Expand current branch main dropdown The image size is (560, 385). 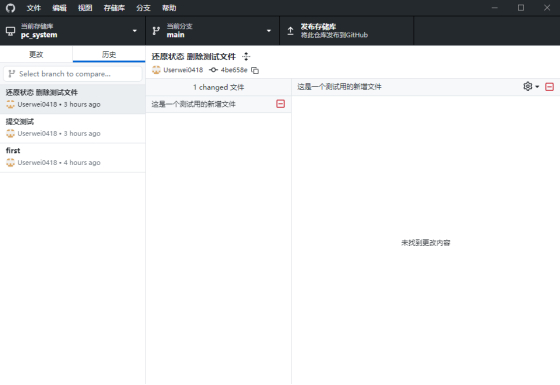coord(212,31)
